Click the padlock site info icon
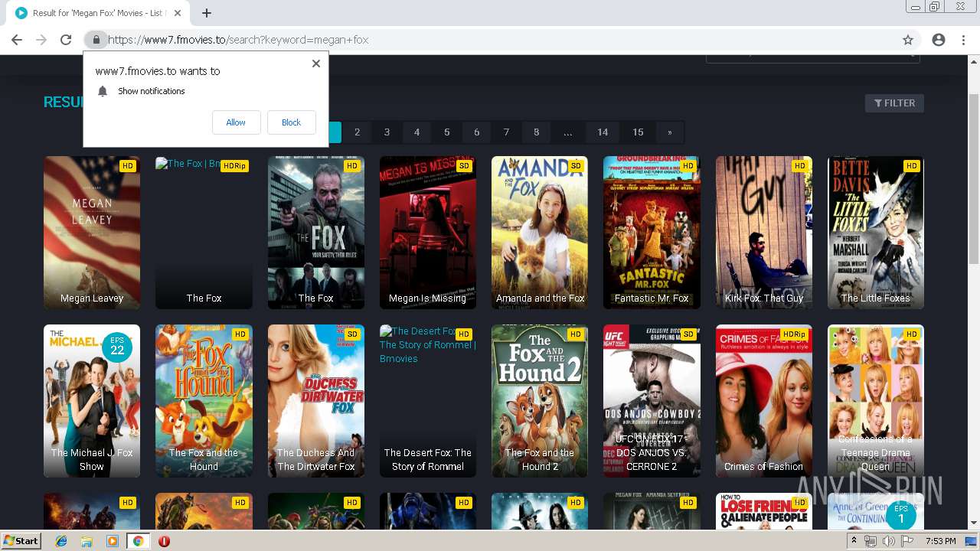980x551 pixels. tap(96, 40)
